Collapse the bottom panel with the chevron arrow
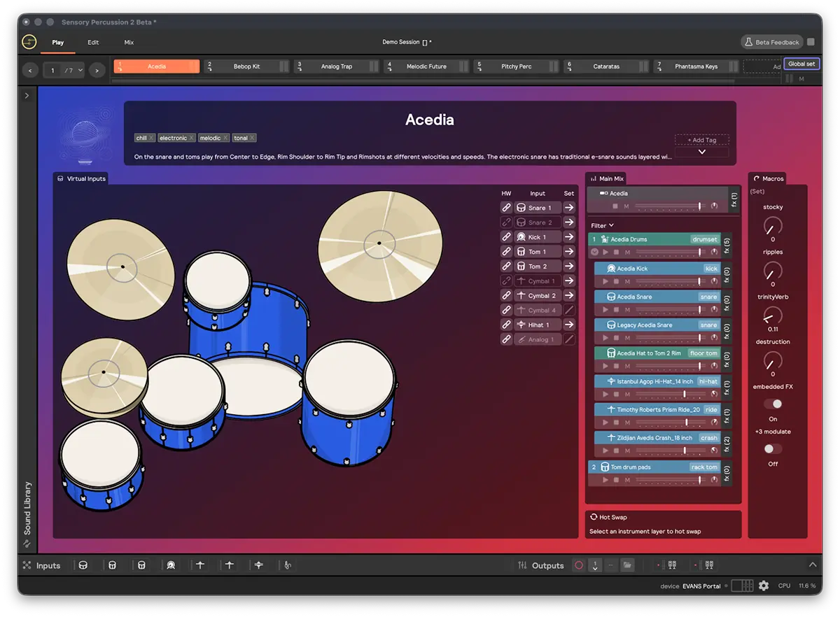840x617 pixels. coord(812,563)
